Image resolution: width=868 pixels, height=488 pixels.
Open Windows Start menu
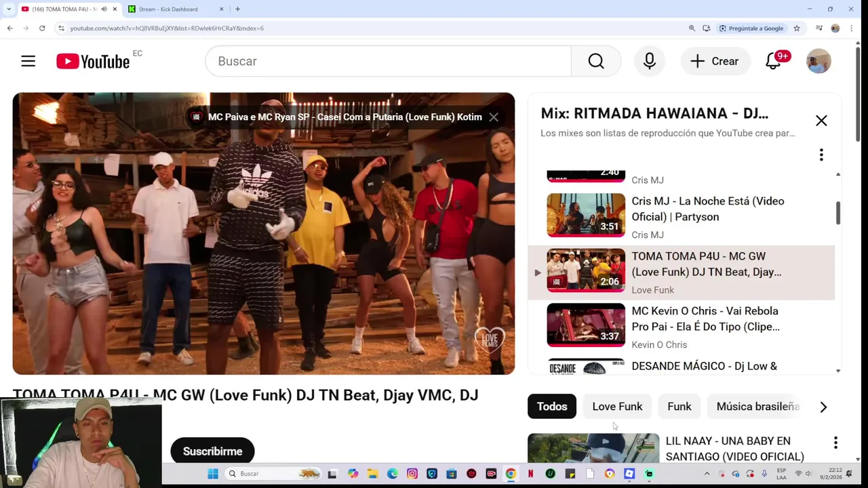[x=212, y=474]
